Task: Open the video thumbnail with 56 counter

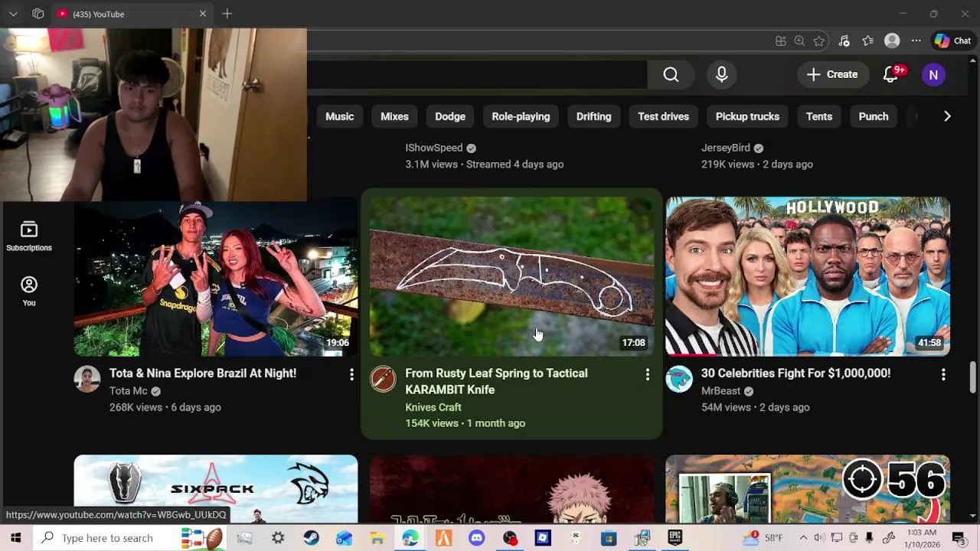Action: [808, 489]
